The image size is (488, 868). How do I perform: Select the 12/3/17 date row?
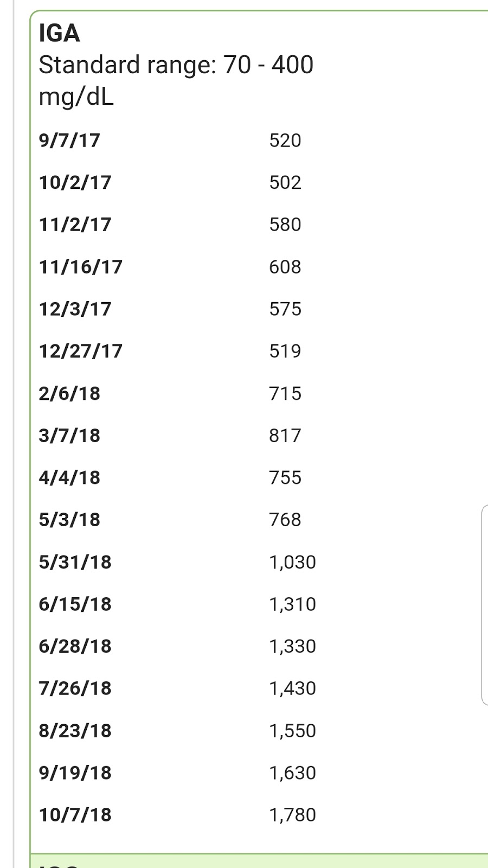coord(75,309)
